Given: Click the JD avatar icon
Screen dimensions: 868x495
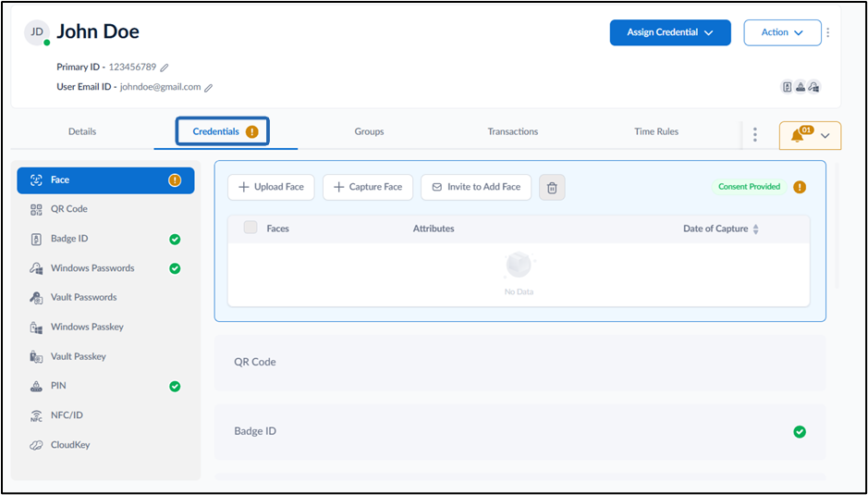Looking at the screenshot, I should (37, 32).
